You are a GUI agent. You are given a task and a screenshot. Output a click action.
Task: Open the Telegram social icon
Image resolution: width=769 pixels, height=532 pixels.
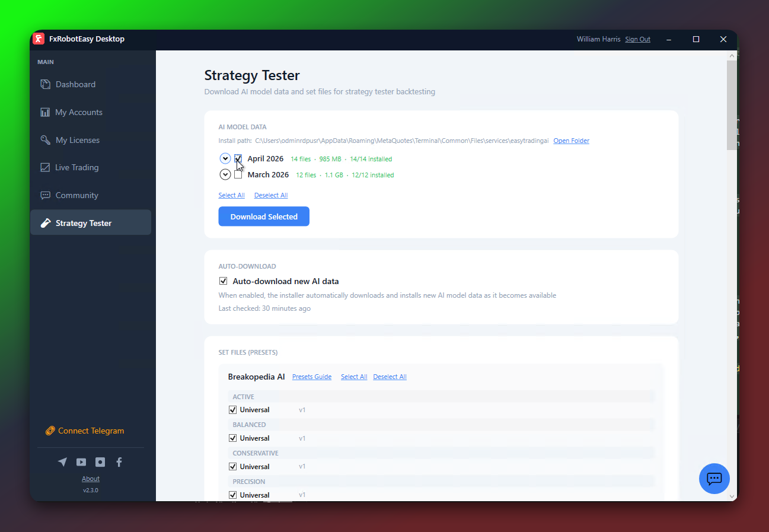[x=62, y=461]
